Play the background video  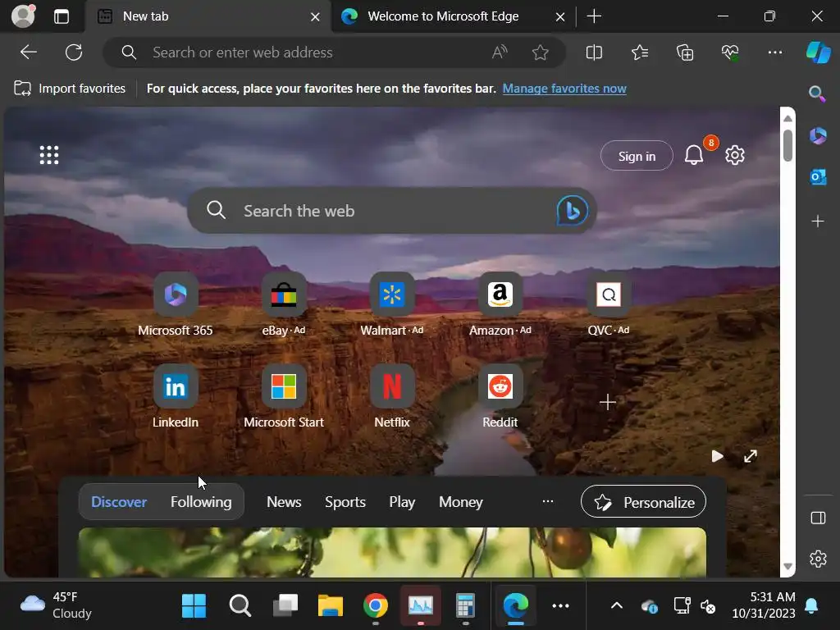pyautogui.click(x=717, y=456)
